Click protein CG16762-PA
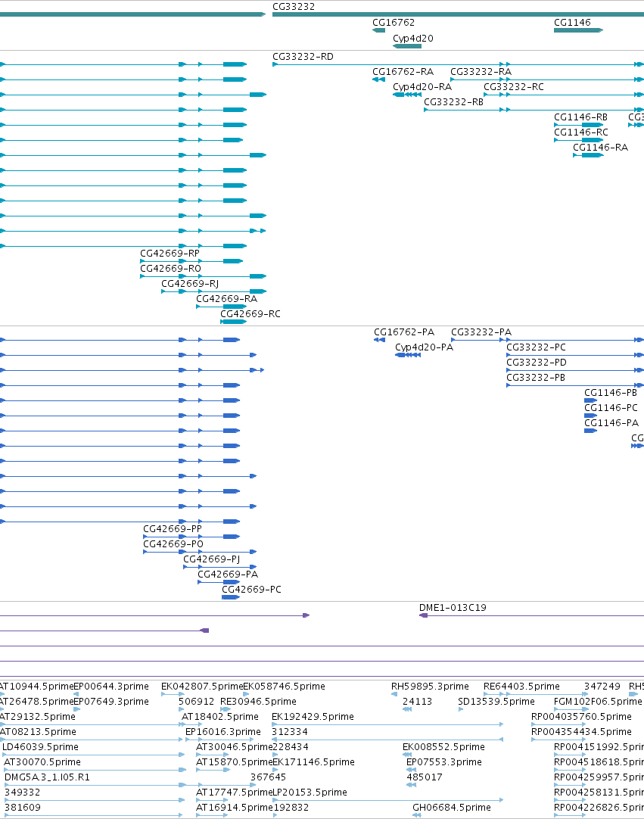644x819 pixels. pos(404,332)
